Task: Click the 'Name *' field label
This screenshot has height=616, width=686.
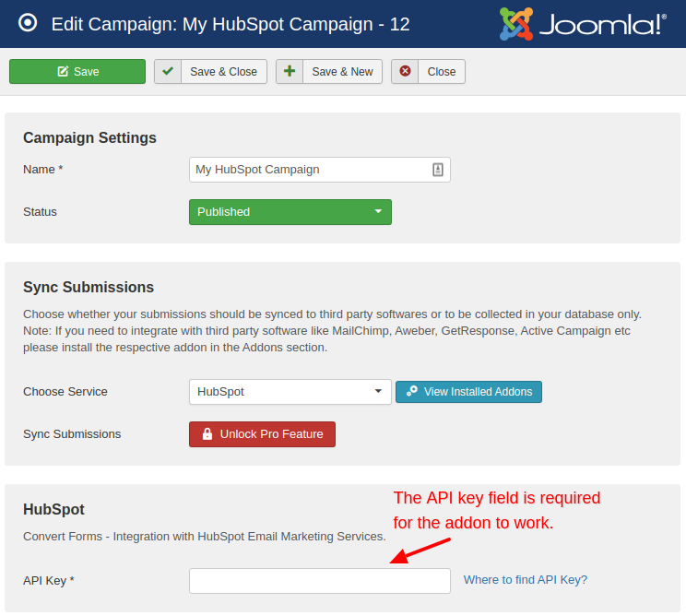Action: click(x=42, y=170)
